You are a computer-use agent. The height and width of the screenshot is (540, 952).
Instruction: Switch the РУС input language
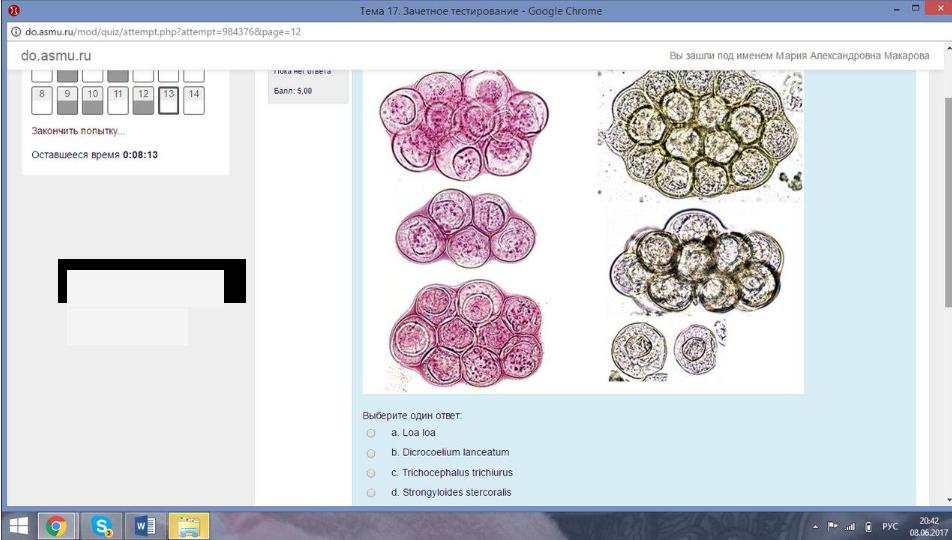point(889,527)
